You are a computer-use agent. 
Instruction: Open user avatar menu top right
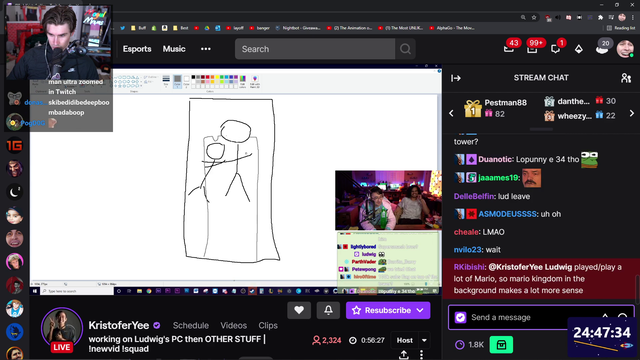click(625, 49)
